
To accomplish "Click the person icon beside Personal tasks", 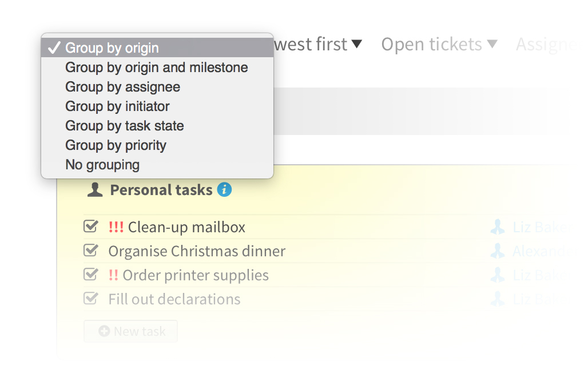I will click(95, 190).
